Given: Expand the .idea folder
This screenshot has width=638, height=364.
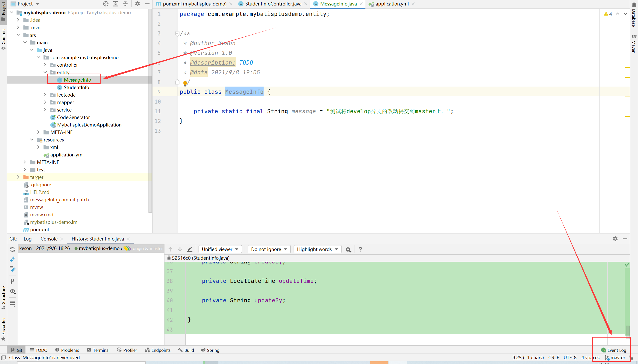Looking at the screenshot, I should [18, 20].
